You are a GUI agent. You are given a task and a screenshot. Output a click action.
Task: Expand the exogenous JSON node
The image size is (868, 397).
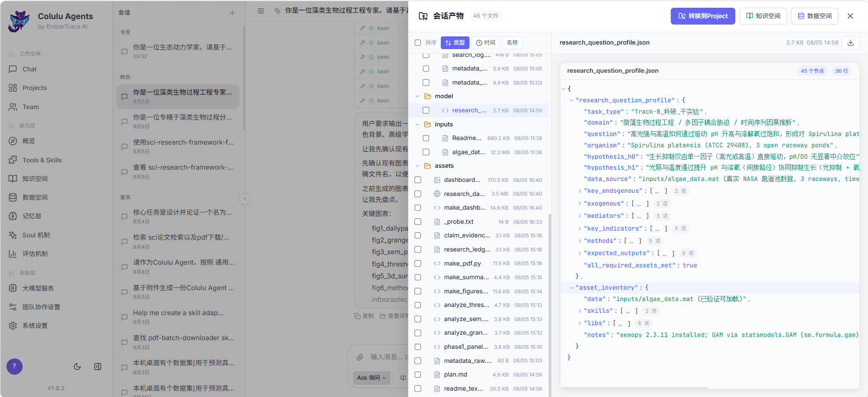pos(579,204)
